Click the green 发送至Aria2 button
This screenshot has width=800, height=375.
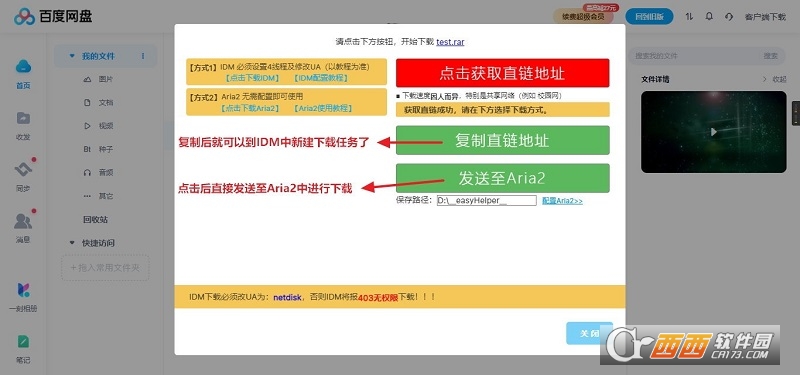tap(503, 178)
